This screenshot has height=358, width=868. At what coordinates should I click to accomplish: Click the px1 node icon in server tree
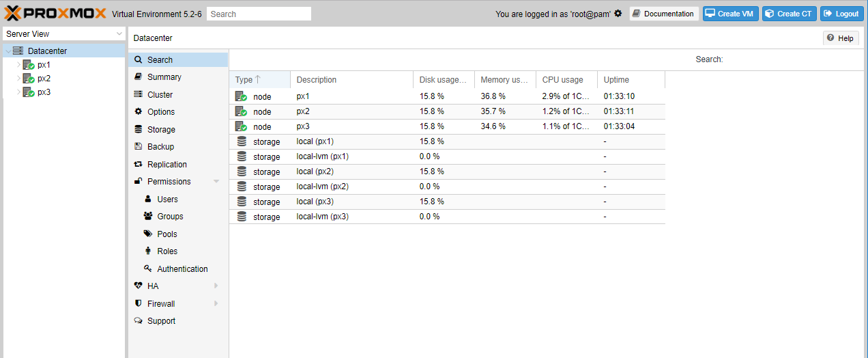click(x=29, y=65)
